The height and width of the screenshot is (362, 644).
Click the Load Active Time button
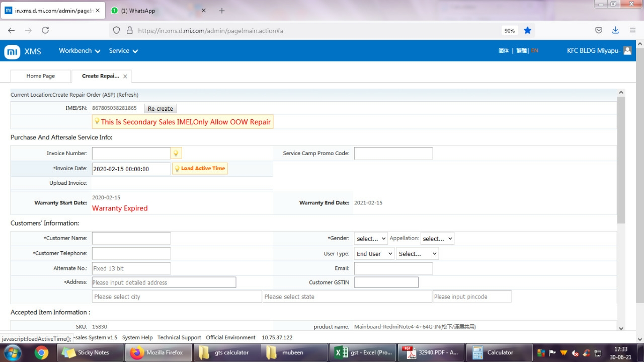pyautogui.click(x=200, y=169)
